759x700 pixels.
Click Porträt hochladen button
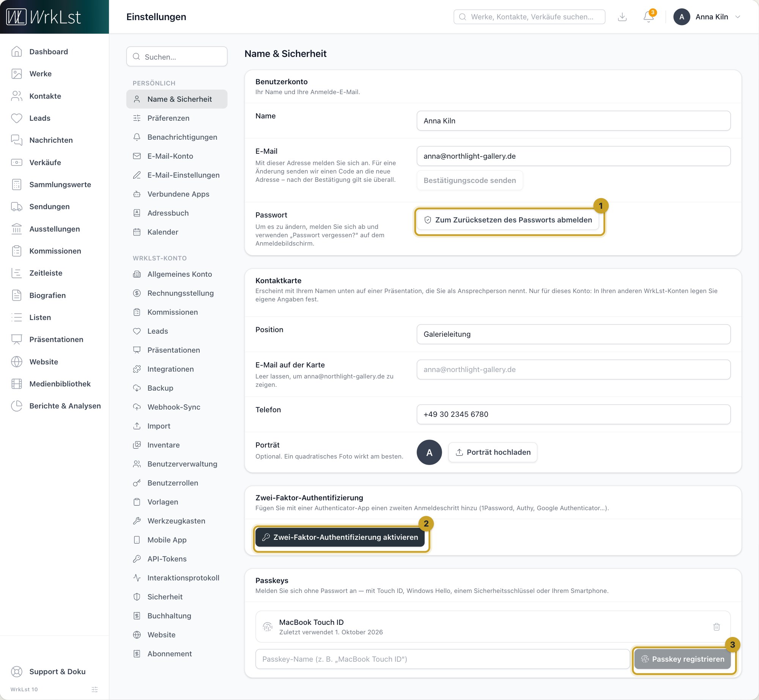493,452
